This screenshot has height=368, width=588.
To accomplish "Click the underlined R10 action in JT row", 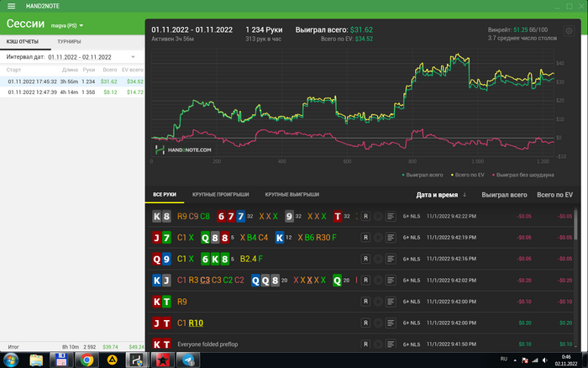I will (196, 323).
